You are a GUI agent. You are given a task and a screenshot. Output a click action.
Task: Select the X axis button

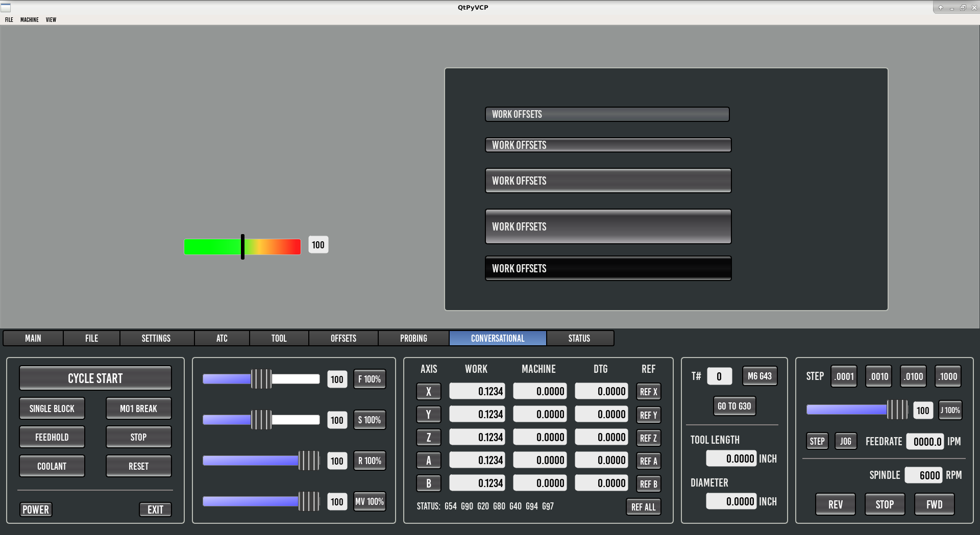(429, 392)
